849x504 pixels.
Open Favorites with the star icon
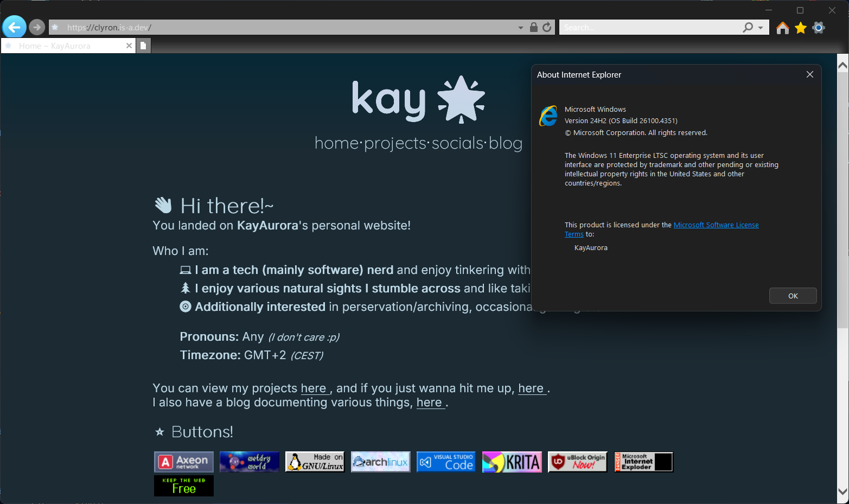801,28
